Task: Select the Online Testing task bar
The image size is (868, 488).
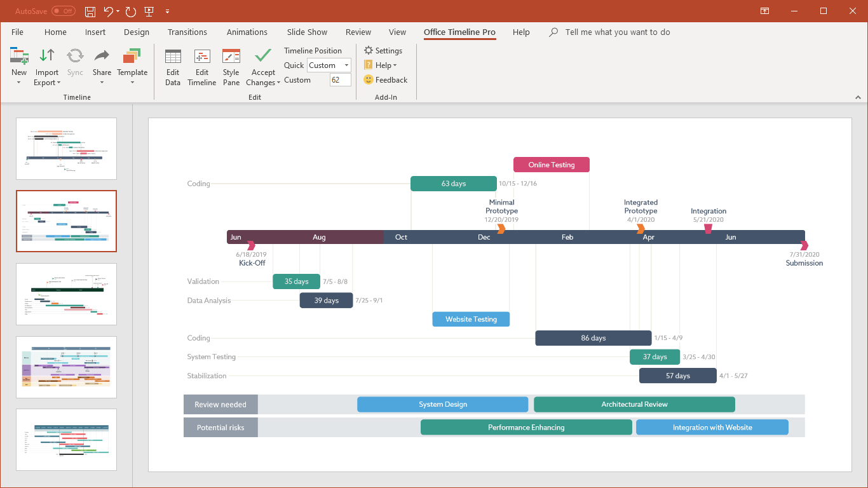Action: click(551, 165)
